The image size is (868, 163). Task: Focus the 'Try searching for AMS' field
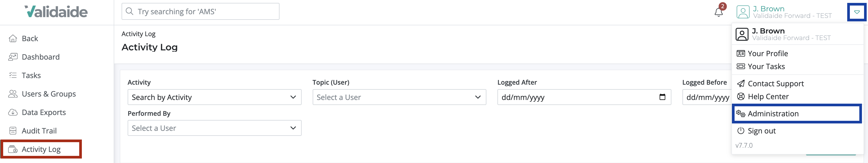point(201,12)
